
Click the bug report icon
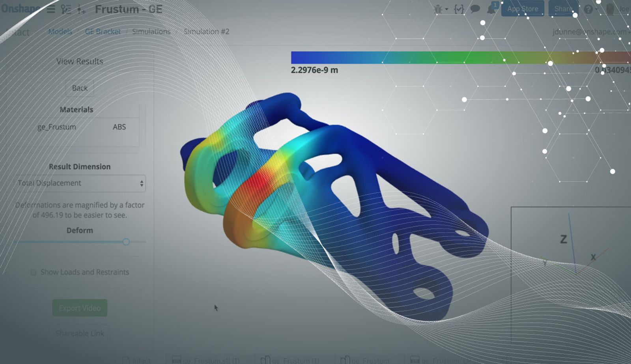click(x=438, y=9)
